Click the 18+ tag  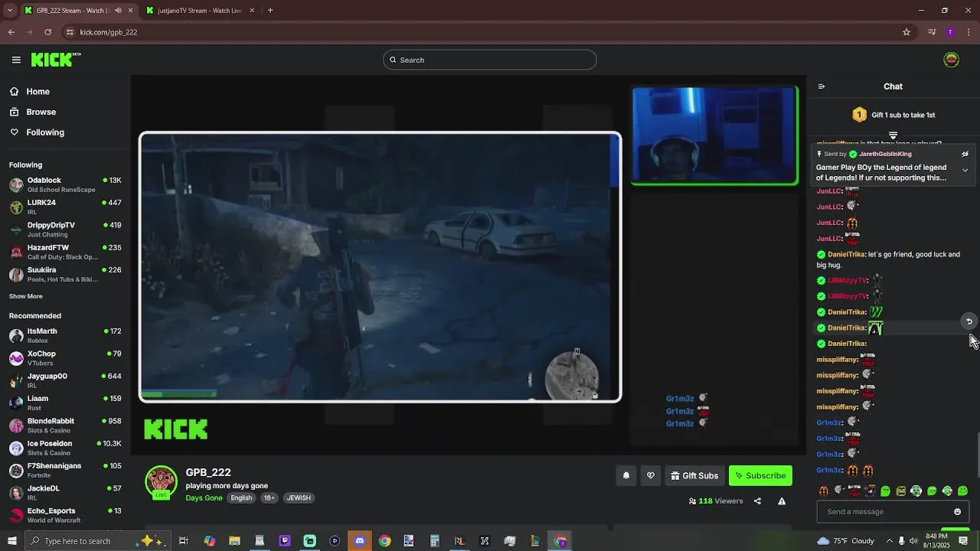(x=269, y=497)
